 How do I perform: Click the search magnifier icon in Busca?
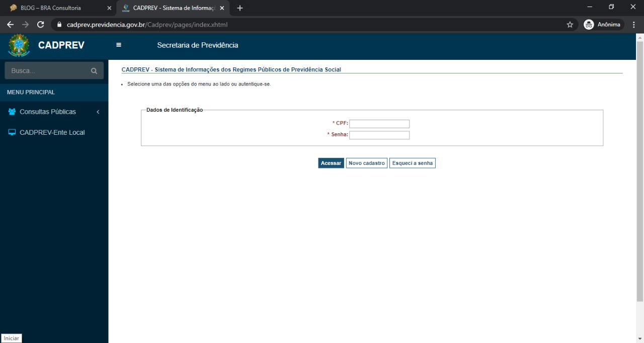(94, 71)
